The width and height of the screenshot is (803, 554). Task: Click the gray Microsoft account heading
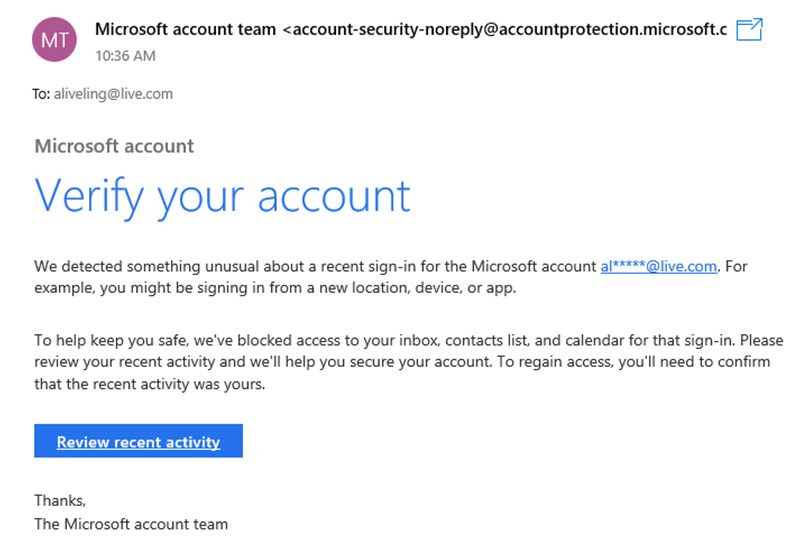click(114, 146)
